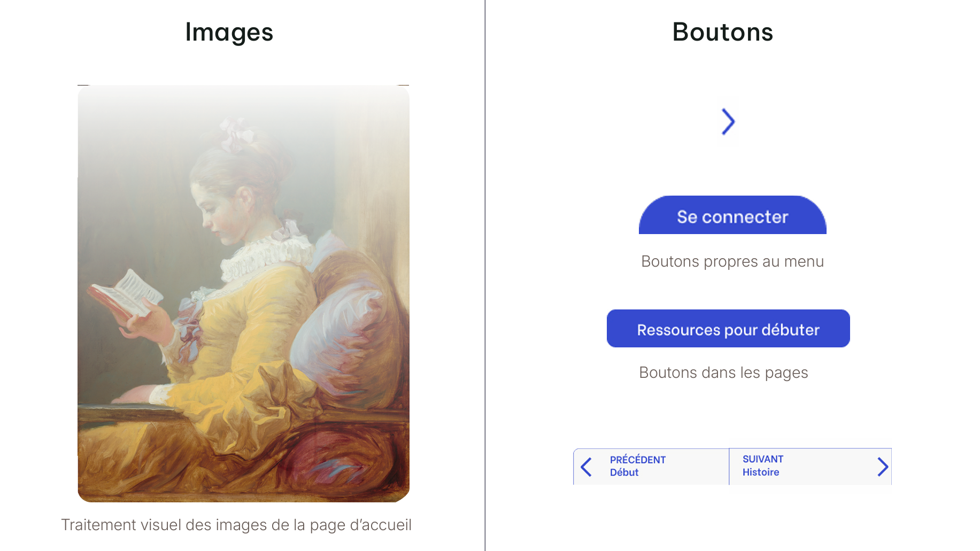The height and width of the screenshot is (551, 980).
Task: Click the Ressources pour débuter button
Action: coord(728,329)
